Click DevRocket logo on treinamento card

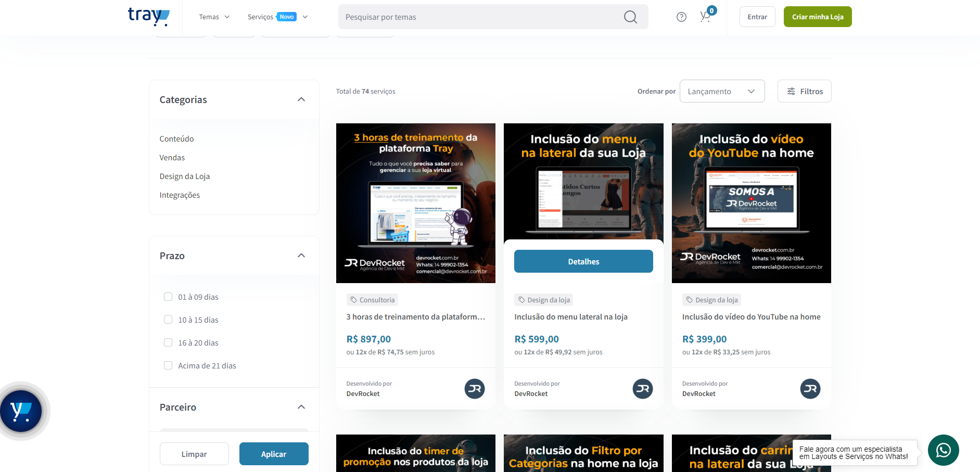tap(475, 389)
